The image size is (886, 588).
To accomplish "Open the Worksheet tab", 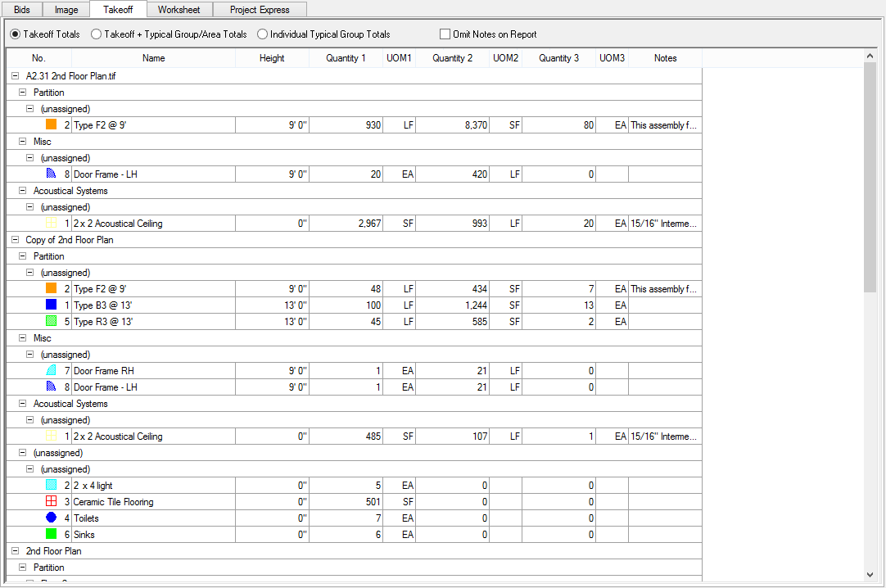I will tap(179, 10).
